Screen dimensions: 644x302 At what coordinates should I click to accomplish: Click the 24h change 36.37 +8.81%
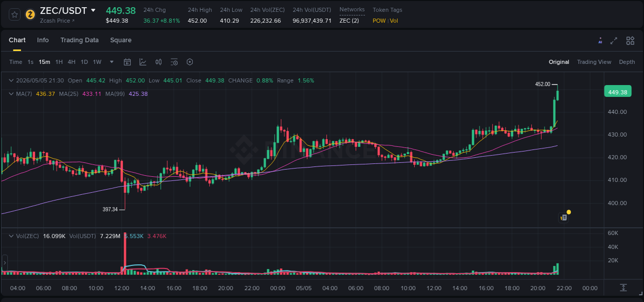(x=162, y=21)
